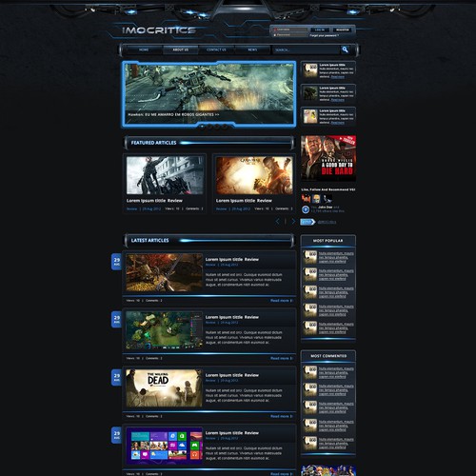Click first follower avatar under Like, Follow

click(x=306, y=199)
